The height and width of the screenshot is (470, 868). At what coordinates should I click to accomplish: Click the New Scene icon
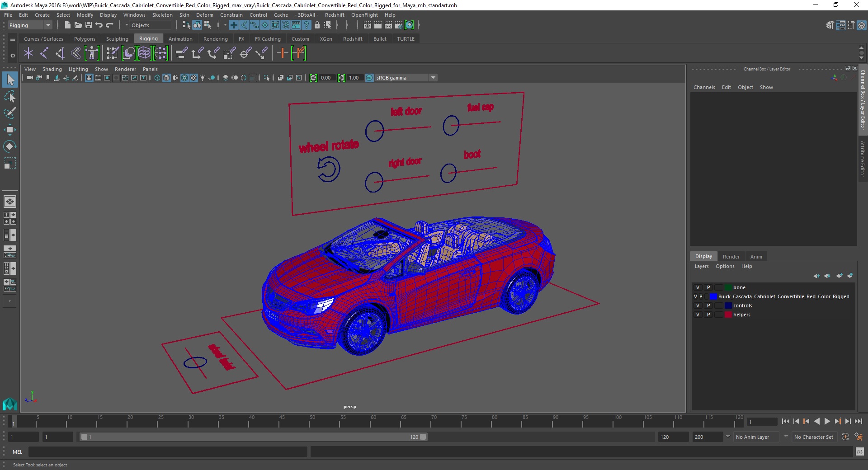68,25
